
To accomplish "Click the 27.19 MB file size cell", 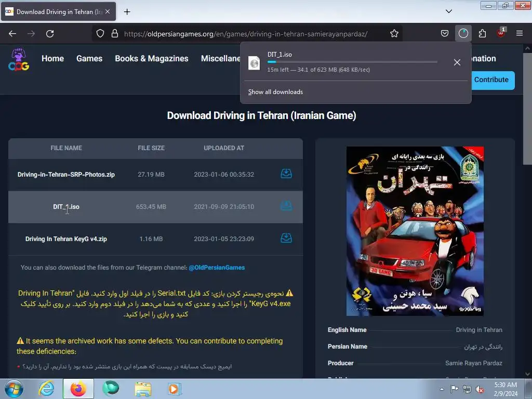I will [x=151, y=175].
